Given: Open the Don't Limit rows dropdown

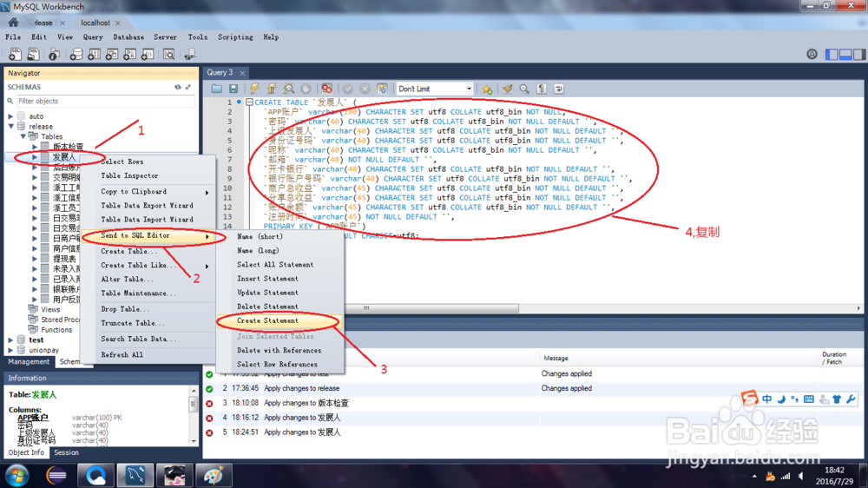Looking at the screenshot, I should click(435, 89).
